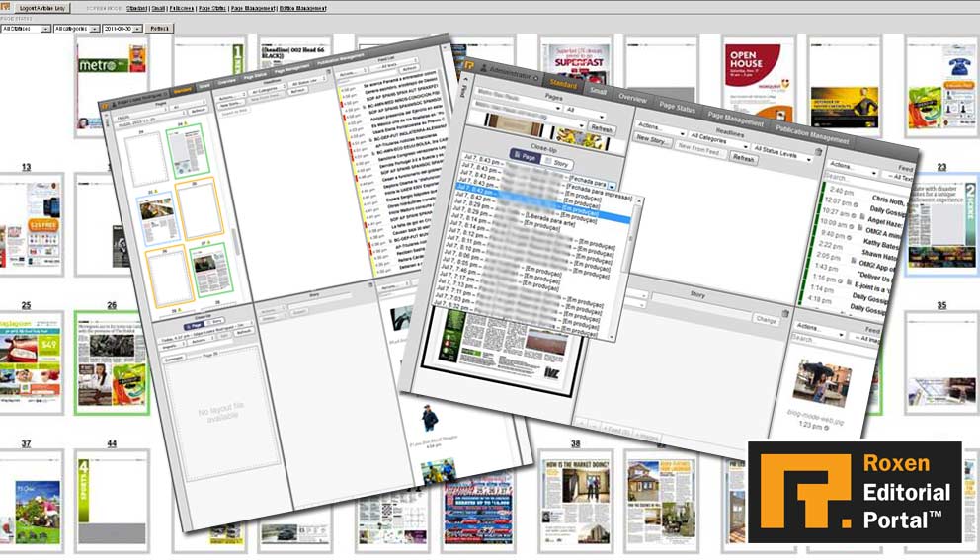Open the Page Status link in the background window

coord(211,8)
